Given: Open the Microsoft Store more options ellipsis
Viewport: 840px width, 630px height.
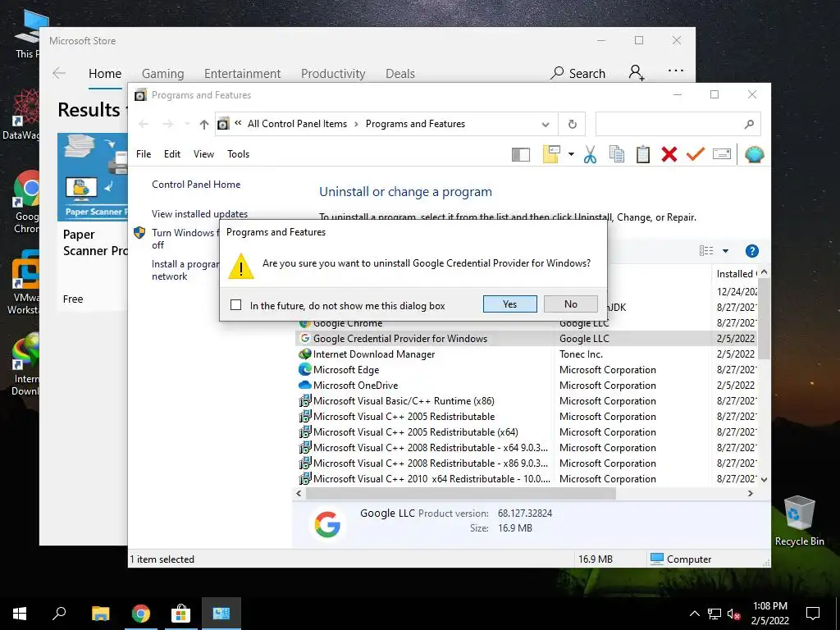Looking at the screenshot, I should click(676, 71).
